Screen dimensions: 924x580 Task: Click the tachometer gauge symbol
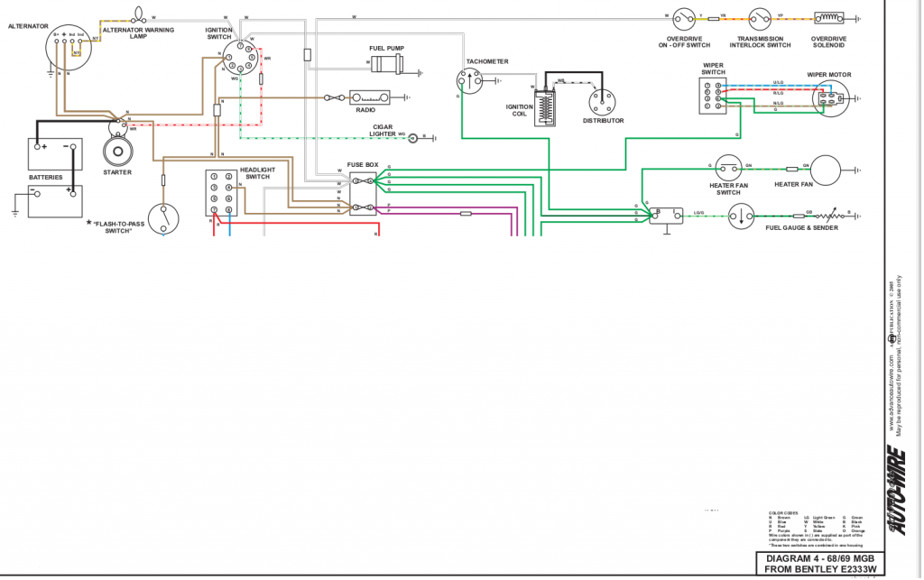point(469,79)
